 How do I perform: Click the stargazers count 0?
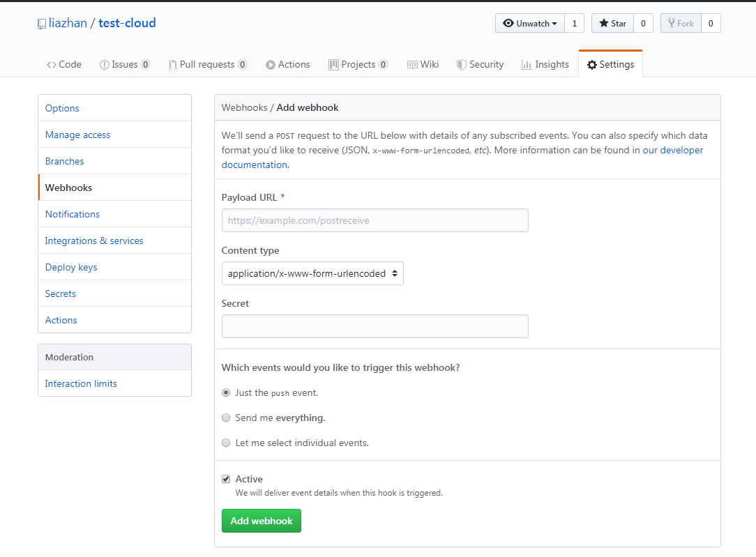643,23
